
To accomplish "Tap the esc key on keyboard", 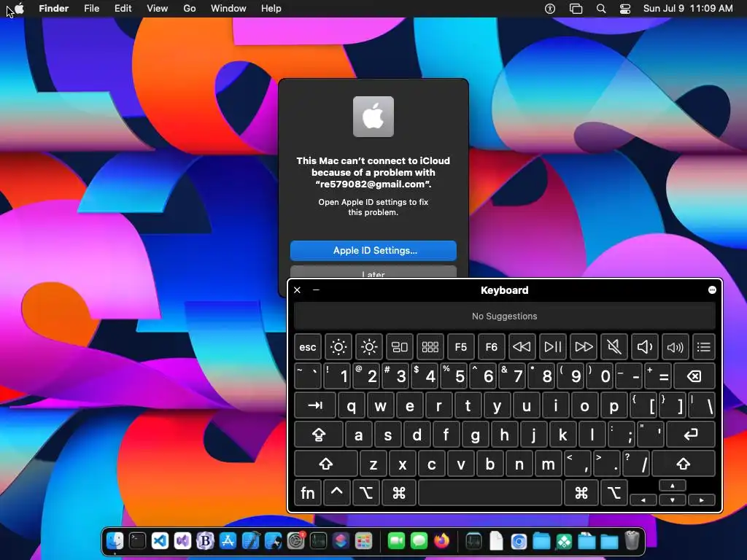I will click(x=308, y=347).
